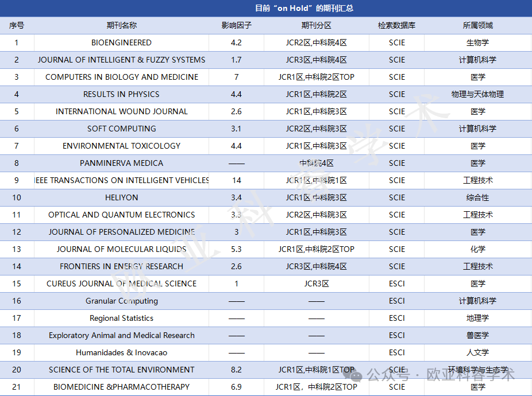
Task: Click JCR3区 partition in CUREUS row
Action: (316, 284)
